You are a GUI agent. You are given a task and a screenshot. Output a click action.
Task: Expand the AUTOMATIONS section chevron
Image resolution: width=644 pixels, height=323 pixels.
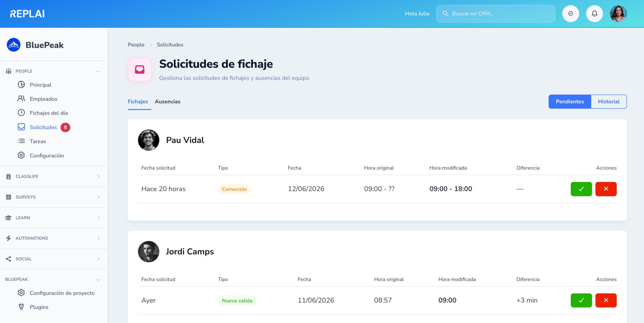coord(98,238)
